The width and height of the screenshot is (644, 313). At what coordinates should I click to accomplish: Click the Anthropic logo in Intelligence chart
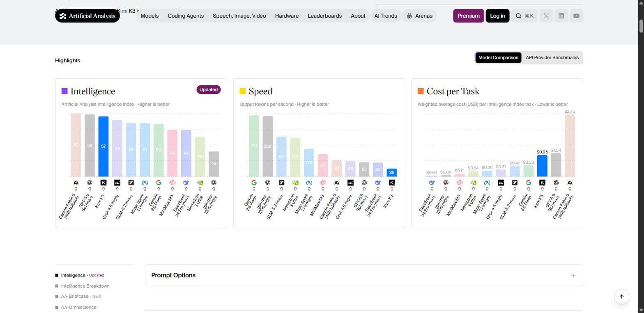[x=76, y=183]
